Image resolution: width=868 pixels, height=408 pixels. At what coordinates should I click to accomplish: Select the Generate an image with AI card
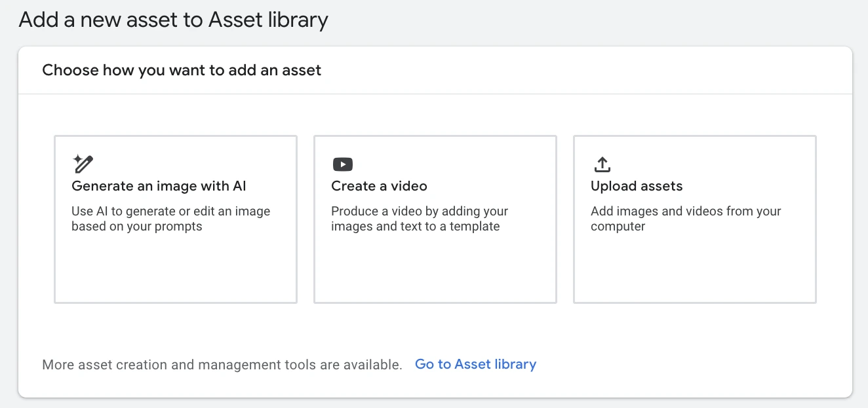[176, 219]
